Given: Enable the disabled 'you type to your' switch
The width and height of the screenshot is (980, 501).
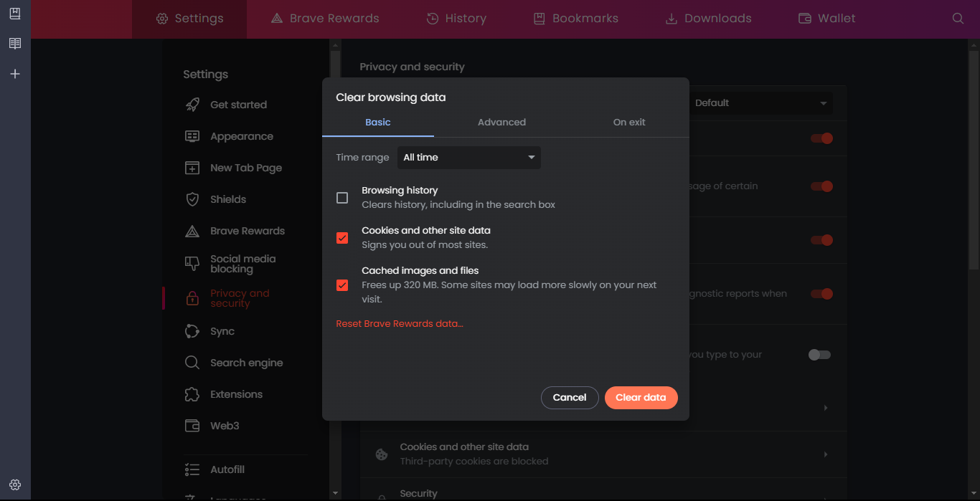Looking at the screenshot, I should coord(819,355).
